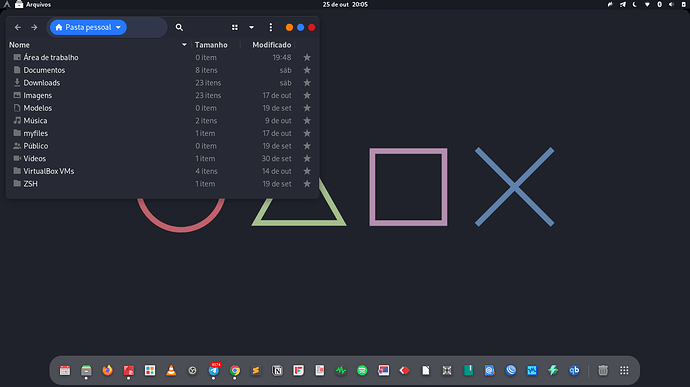Open the blue Winbox globe icon in dock
The width and height of the screenshot is (690, 387).
click(x=511, y=371)
